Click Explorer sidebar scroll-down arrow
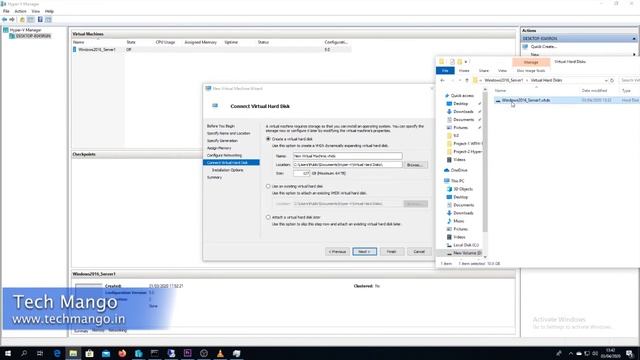This screenshot has width=640, height=360. tap(485, 257)
